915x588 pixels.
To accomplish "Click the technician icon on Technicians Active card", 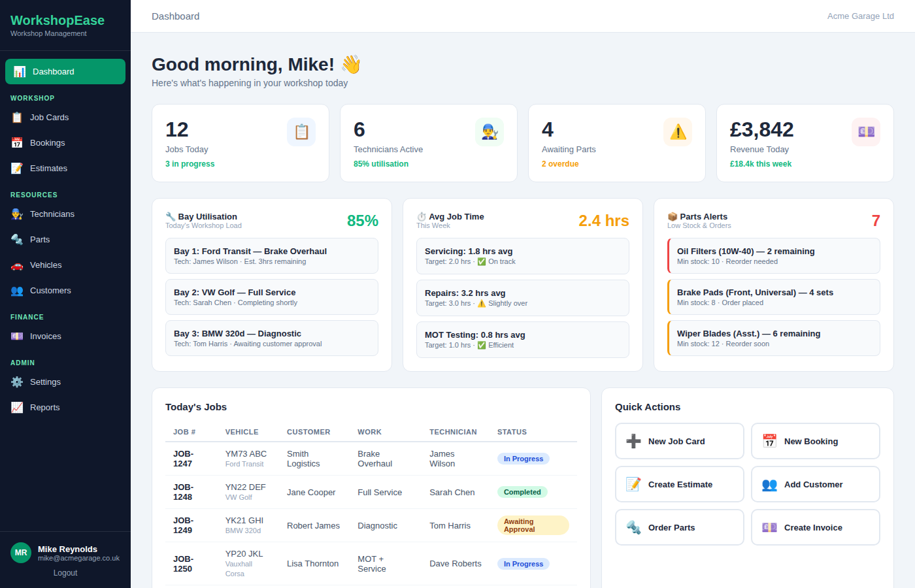I will coord(490,132).
